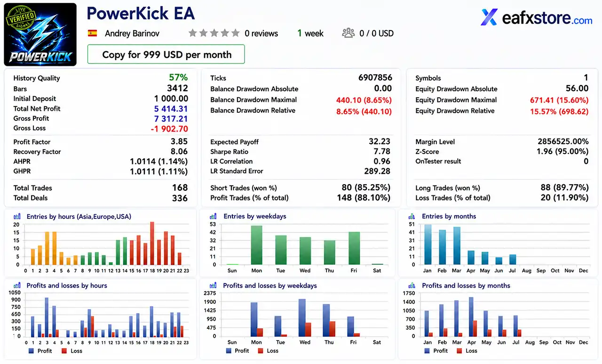Click the Spain flag icon beside the author
602x364 pixels.
coord(93,33)
